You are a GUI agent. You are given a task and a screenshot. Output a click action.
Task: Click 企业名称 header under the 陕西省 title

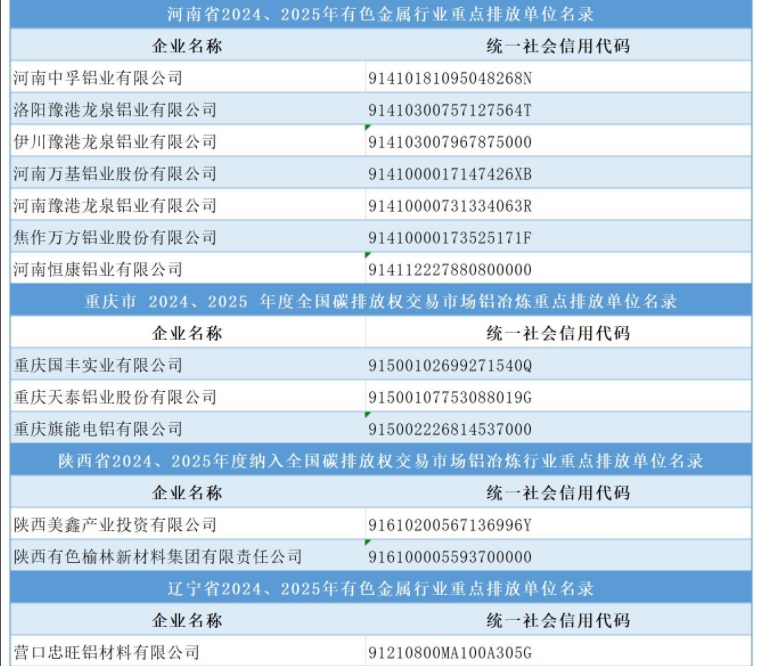click(187, 493)
